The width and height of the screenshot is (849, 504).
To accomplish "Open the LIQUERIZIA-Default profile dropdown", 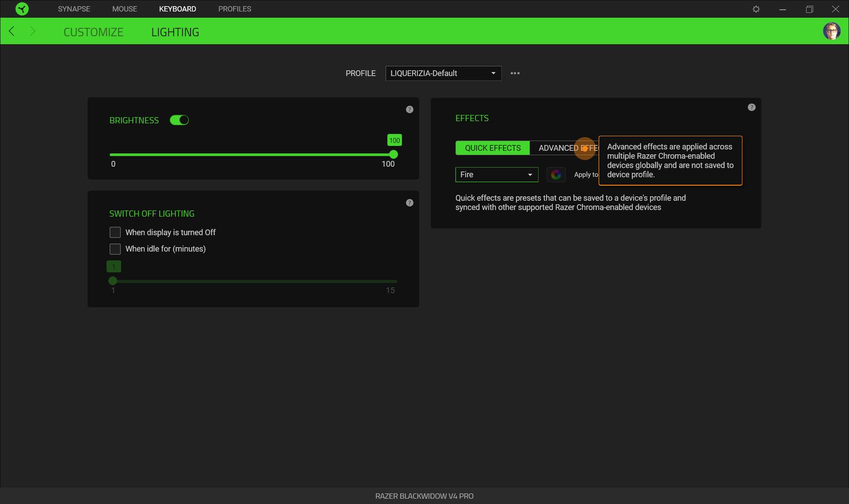I will (444, 73).
